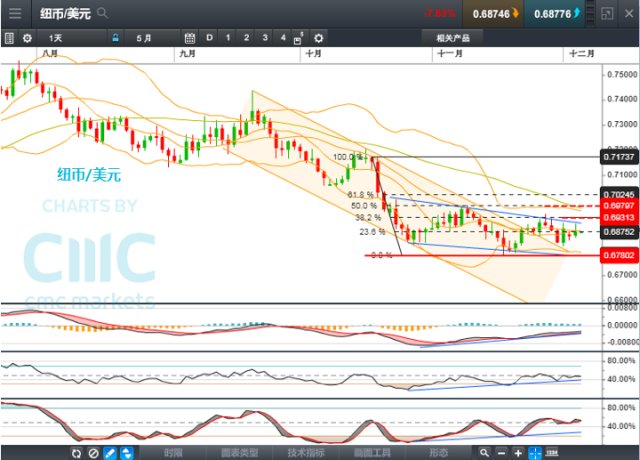Open the 技术指标 menu
Viewport: 640px width, 460px height.
click(x=306, y=453)
